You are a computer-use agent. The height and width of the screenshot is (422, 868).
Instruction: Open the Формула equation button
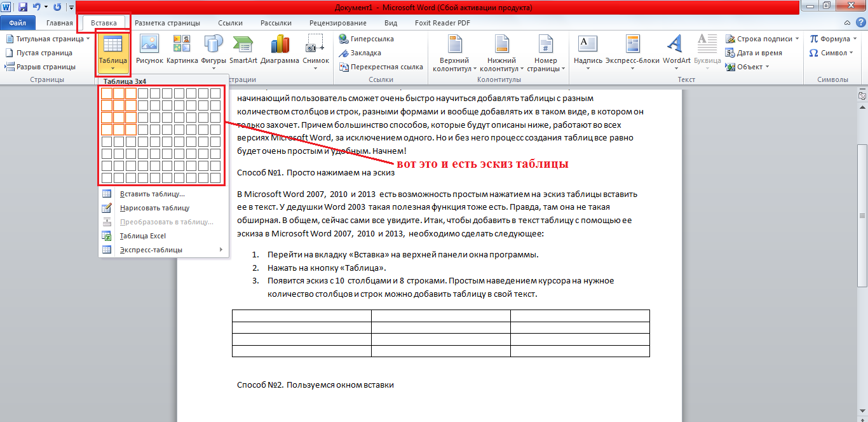(x=834, y=39)
